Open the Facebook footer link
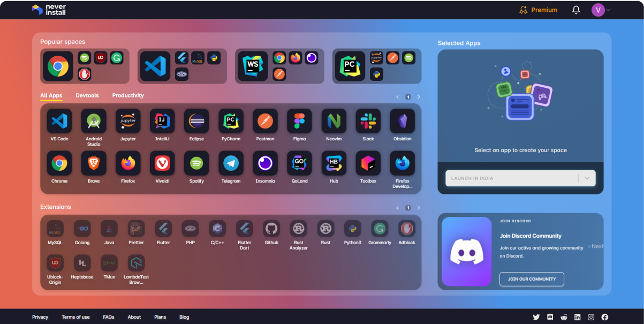The width and height of the screenshot is (644, 324). click(x=604, y=317)
